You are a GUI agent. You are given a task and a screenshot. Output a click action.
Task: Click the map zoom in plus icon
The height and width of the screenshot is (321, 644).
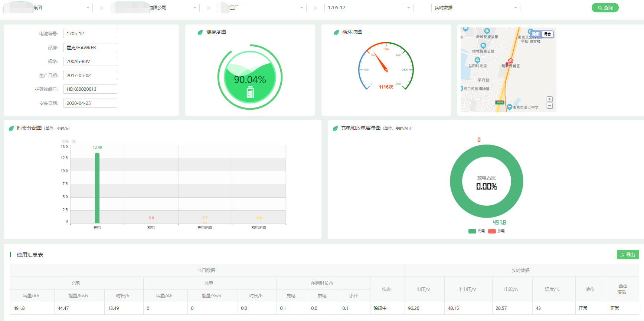coord(549,99)
